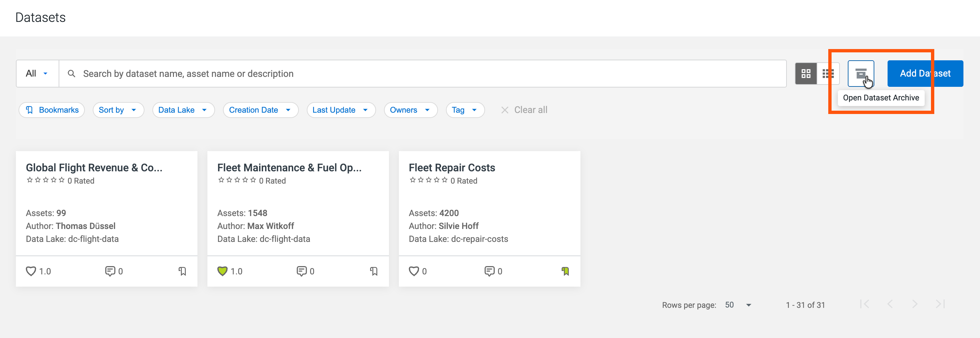Click the search magnifier icon

[x=71, y=74]
